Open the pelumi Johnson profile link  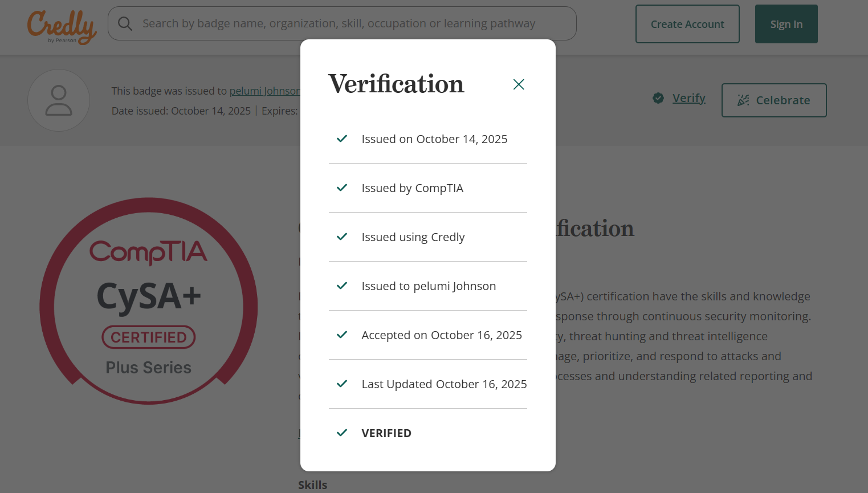tap(265, 91)
